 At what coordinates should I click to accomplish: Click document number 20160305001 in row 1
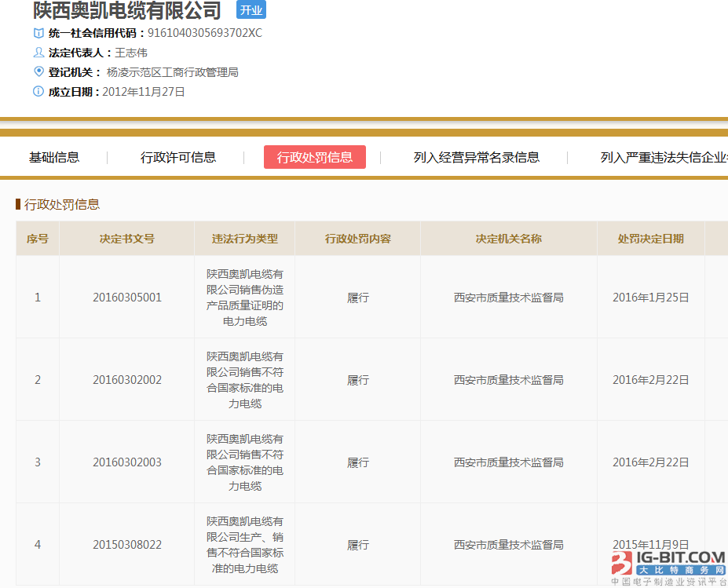click(x=127, y=298)
